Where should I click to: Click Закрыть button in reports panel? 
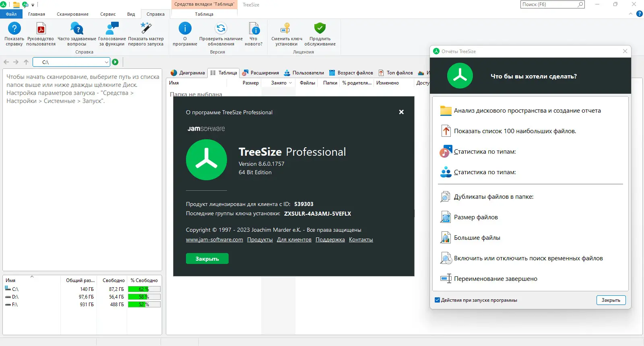(611, 300)
